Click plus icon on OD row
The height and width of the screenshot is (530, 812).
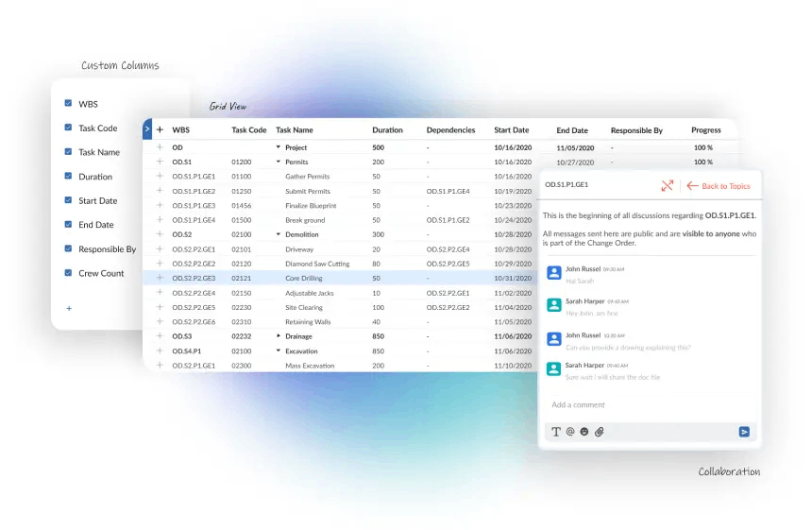click(x=160, y=147)
